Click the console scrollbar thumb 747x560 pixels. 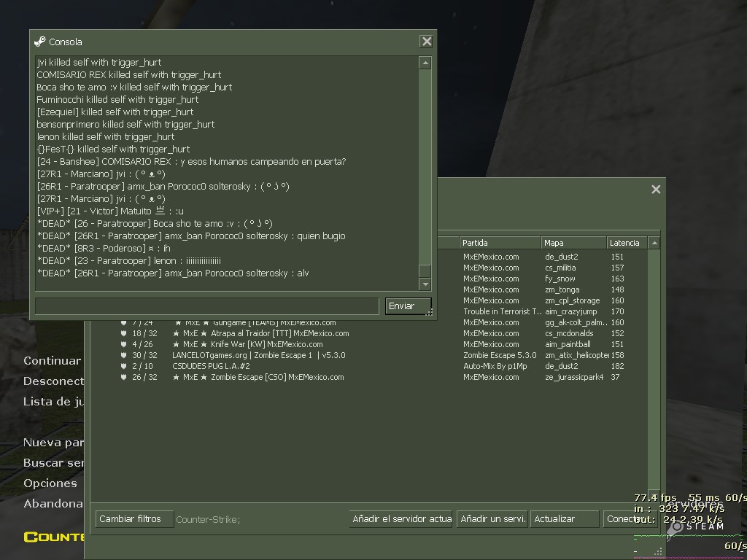(x=425, y=271)
